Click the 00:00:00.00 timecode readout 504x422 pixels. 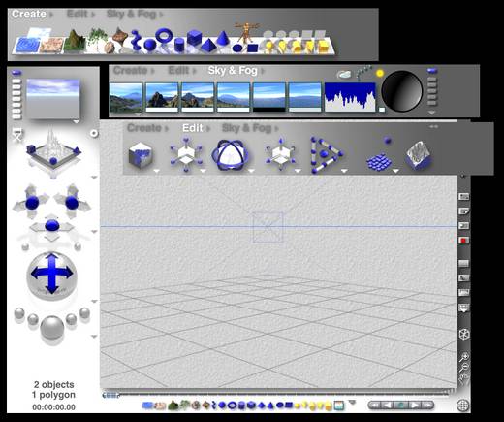click(x=53, y=407)
